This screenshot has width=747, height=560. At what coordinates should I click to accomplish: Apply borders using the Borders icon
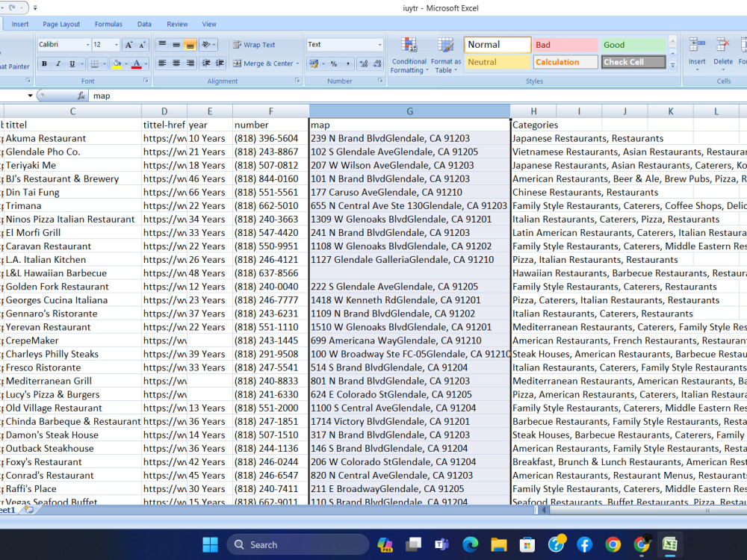pos(95,63)
